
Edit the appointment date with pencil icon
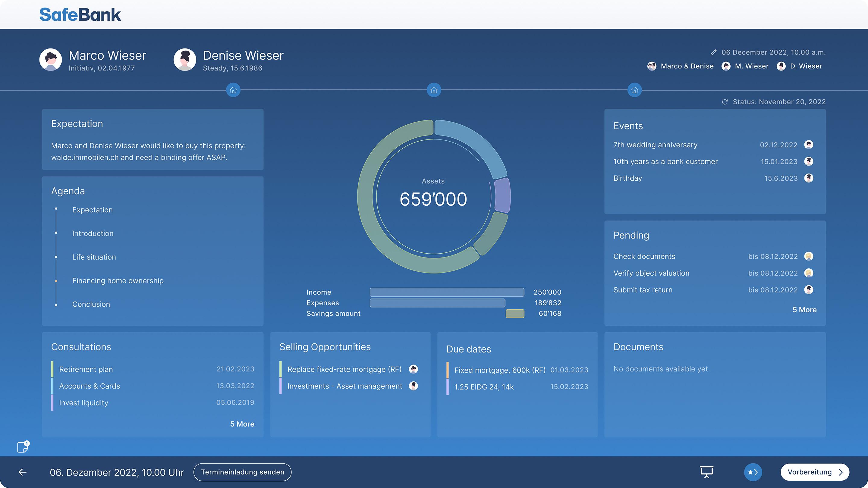(713, 52)
